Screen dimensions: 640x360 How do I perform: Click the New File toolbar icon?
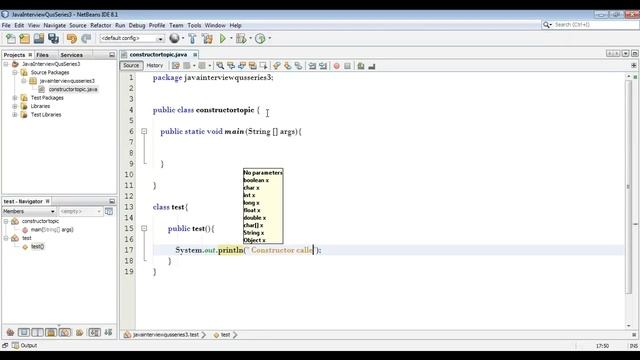[x=11, y=39]
